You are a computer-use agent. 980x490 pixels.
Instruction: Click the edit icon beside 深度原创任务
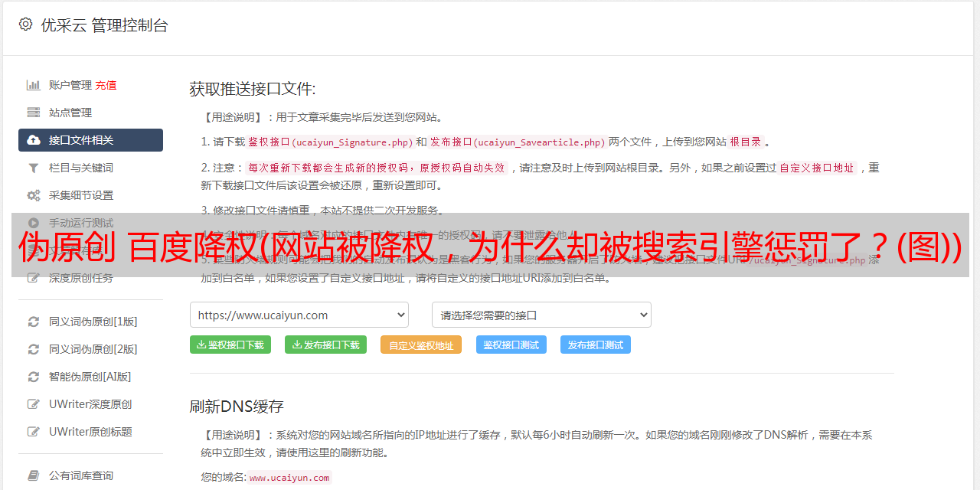33,278
